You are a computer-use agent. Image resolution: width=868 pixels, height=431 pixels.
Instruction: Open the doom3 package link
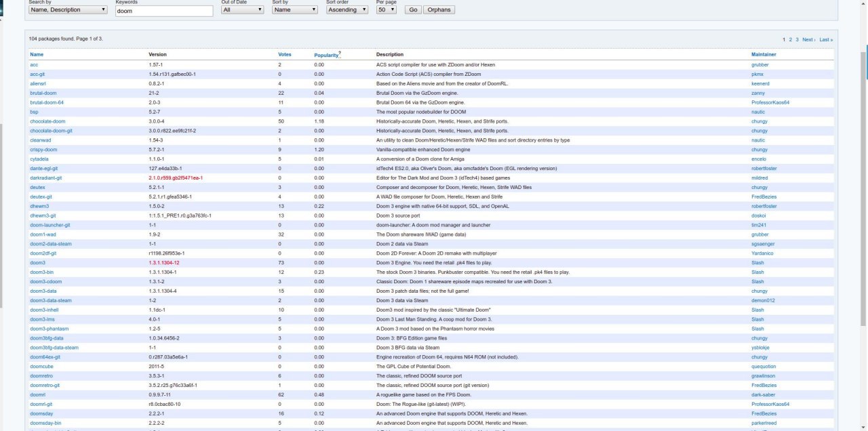point(37,263)
